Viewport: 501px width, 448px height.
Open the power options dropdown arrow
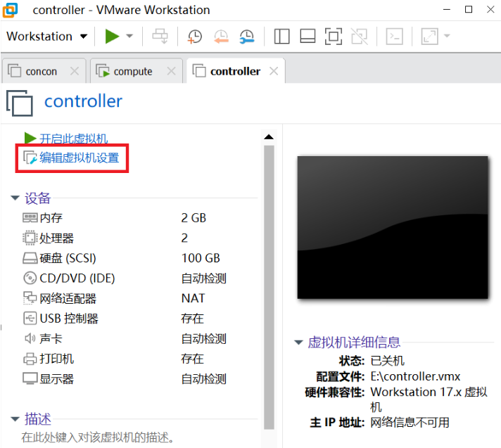tap(129, 36)
